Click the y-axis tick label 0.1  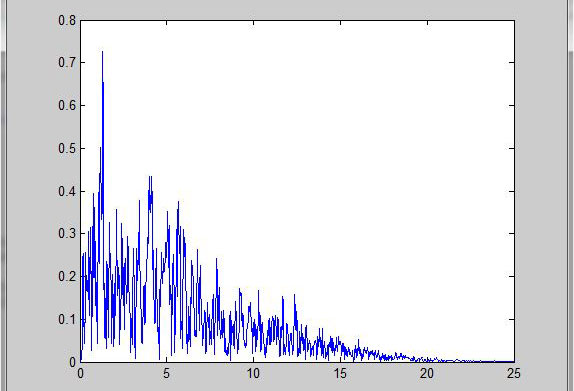click(x=67, y=319)
